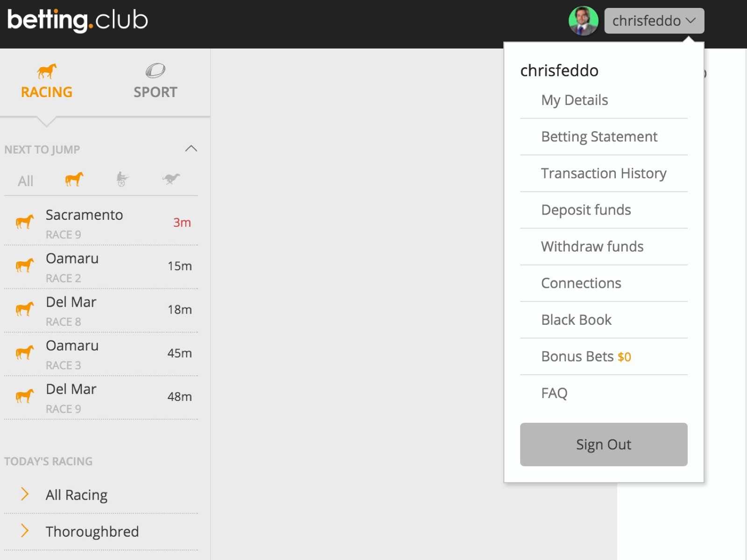Expand the Thoroughbred chevron
Screen dimensions: 747x560
click(x=25, y=531)
